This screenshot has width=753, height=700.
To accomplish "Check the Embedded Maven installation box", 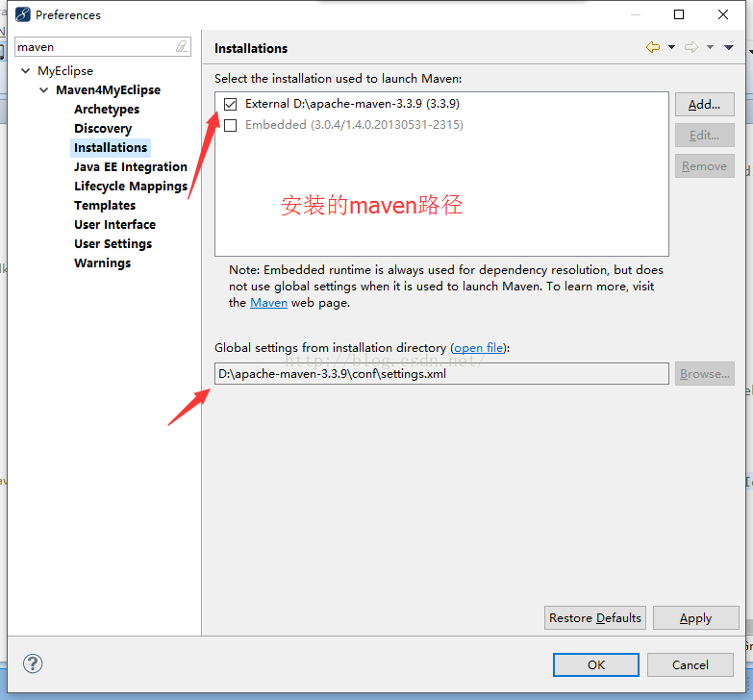I will [231, 125].
